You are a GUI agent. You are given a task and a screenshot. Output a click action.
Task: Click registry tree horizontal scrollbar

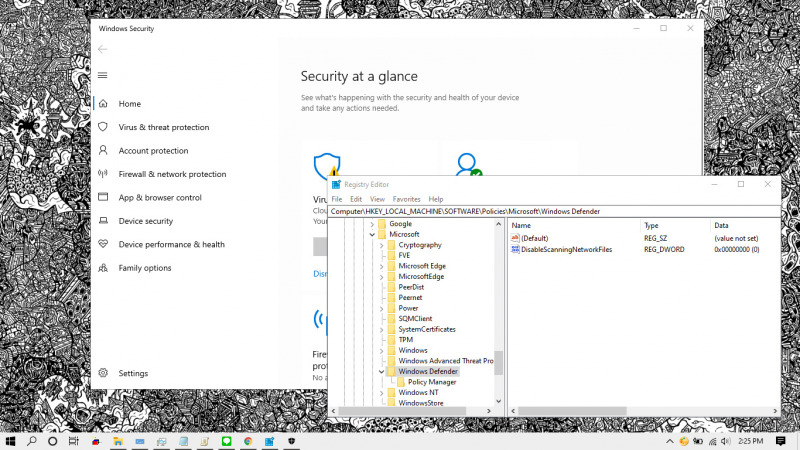click(x=402, y=411)
